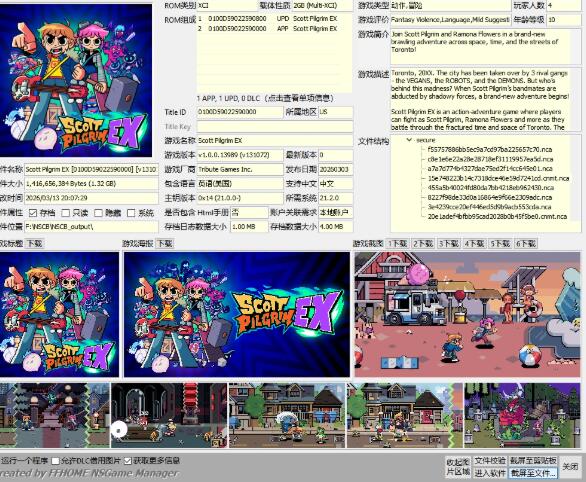Click the required system field 21.2.0

click(336, 198)
